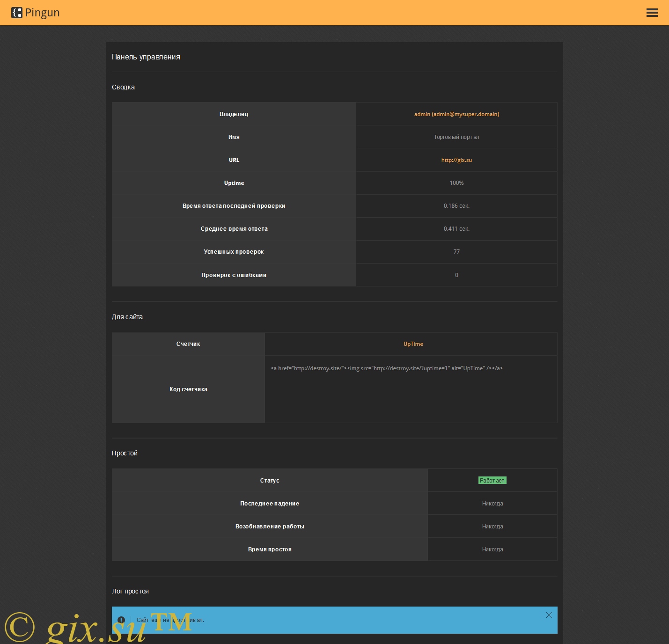Viewport: 669px width, 644px height.
Task: Click the Простой section heading
Action: tap(125, 453)
